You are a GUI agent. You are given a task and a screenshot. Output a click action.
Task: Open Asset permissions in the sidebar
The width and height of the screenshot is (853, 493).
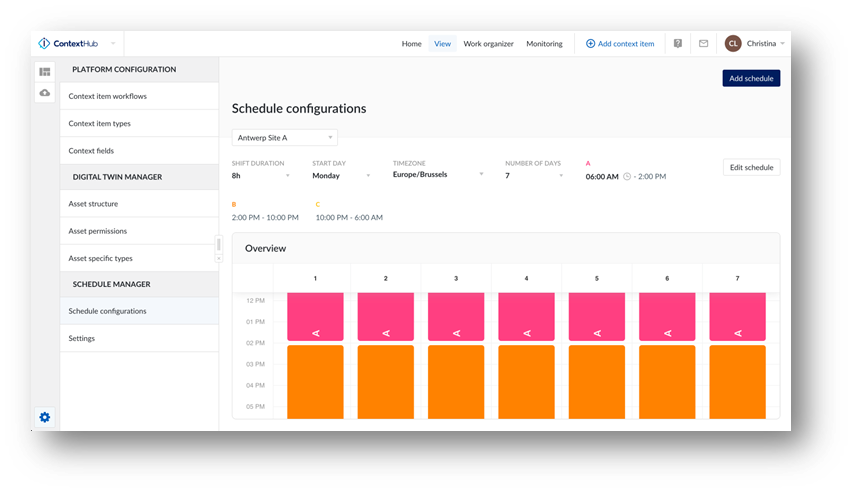pyautogui.click(x=97, y=231)
